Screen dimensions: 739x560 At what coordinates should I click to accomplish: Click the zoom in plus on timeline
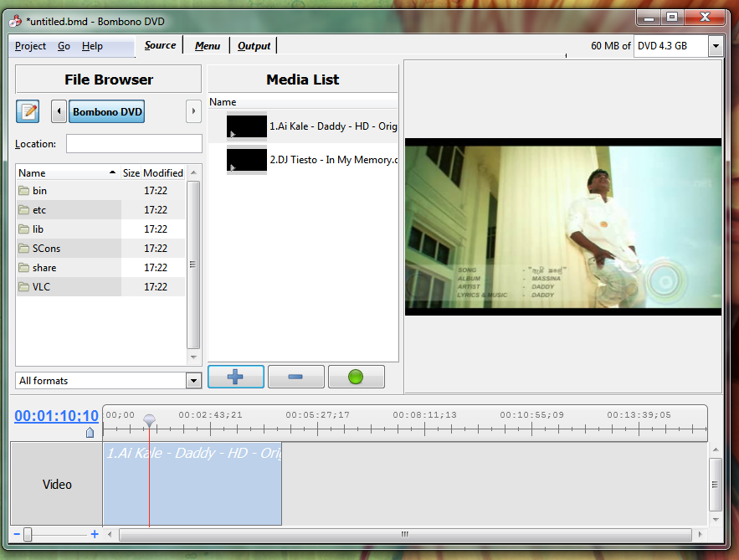[x=95, y=534]
